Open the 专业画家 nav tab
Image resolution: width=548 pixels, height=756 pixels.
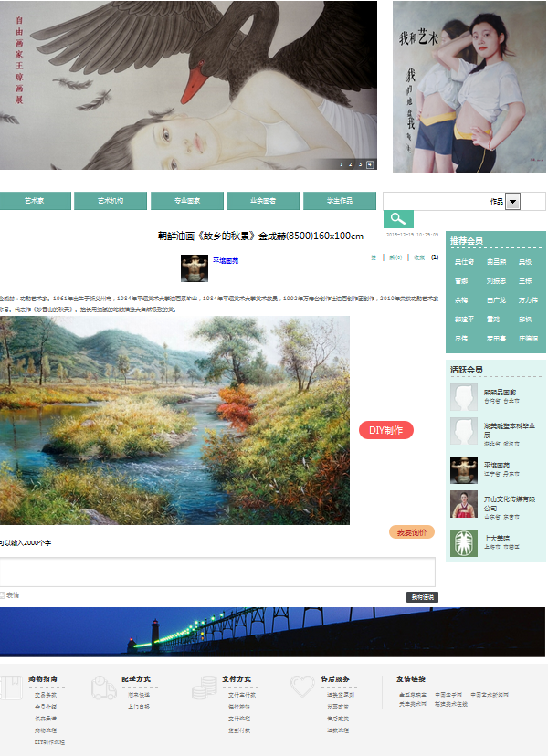[187, 201]
